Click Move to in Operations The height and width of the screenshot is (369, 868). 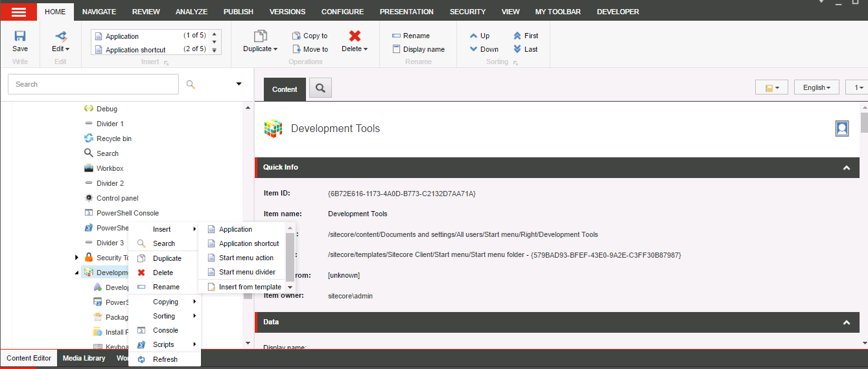(x=310, y=49)
